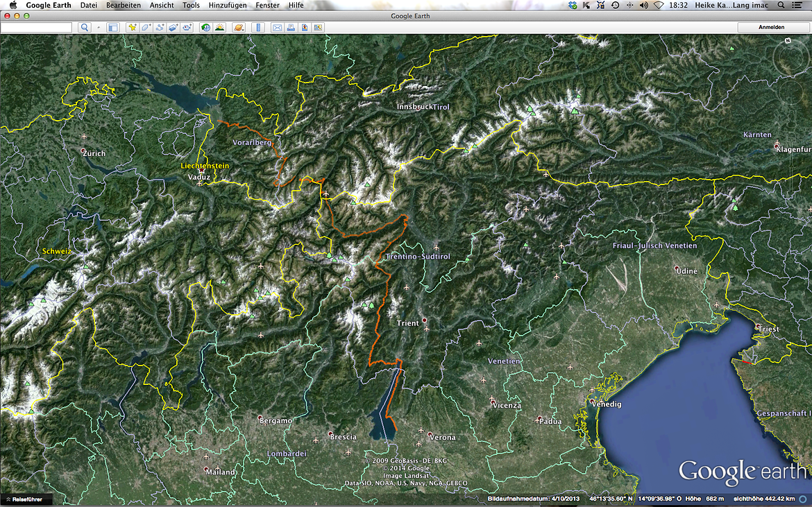The image size is (812, 507).
Task: Click the Anmelden button
Action: tap(772, 28)
